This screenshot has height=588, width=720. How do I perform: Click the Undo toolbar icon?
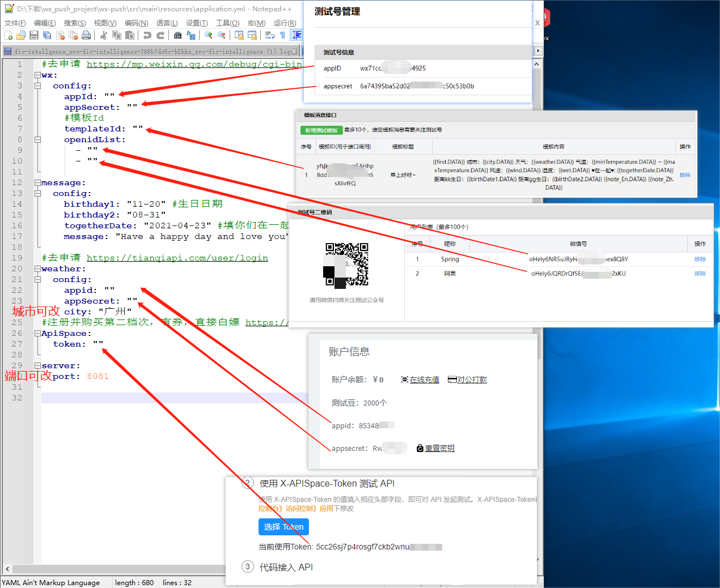click(147, 35)
